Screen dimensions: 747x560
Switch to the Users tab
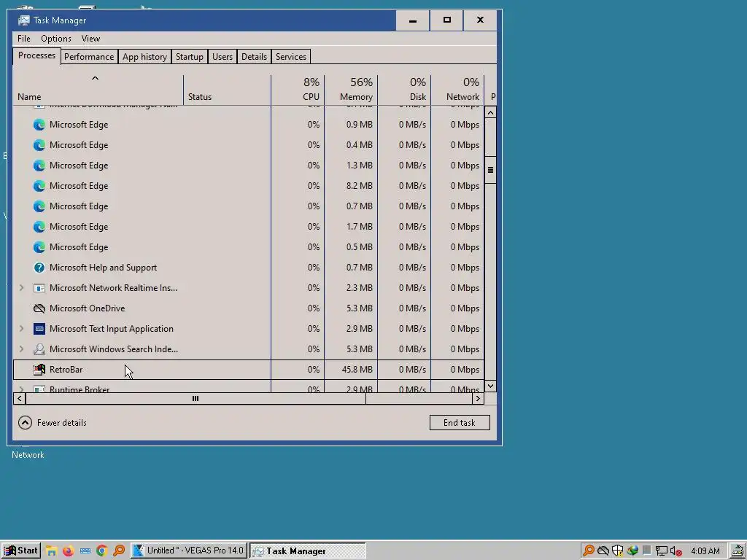coord(222,57)
